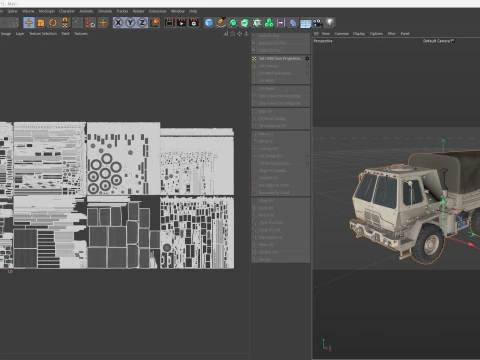Screen dimensions: 480x360
Task: Click the Render View clapperboard icon
Action: (x=170, y=23)
